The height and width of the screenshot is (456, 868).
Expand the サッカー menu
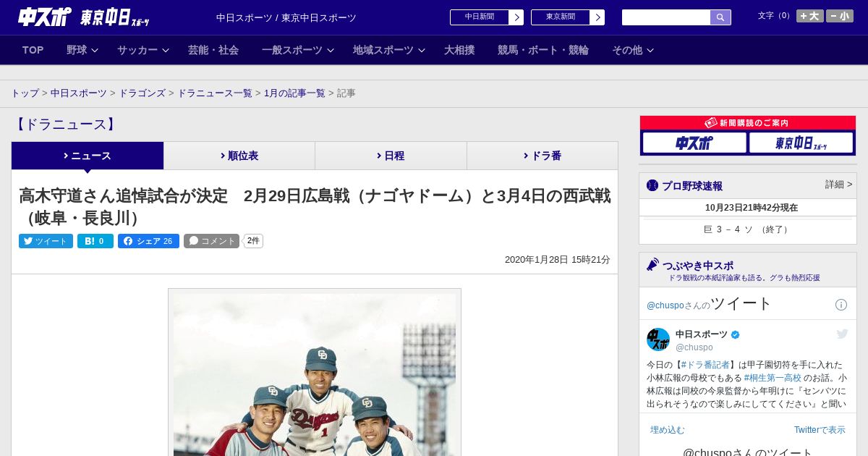[x=143, y=50]
